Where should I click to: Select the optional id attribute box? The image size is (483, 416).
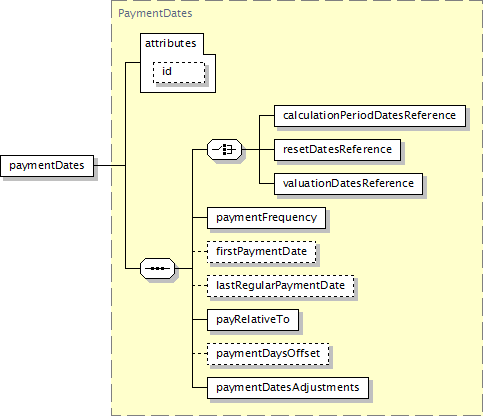[179, 72]
